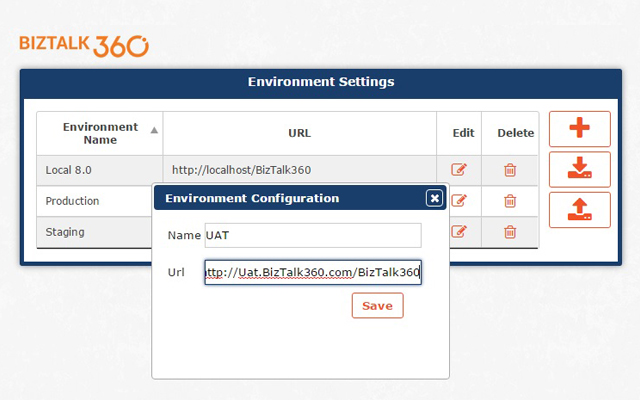Viewport: 640px width, 400px height.
Task: Open edit for the Production environment
Action: click(x=459, y=201)
